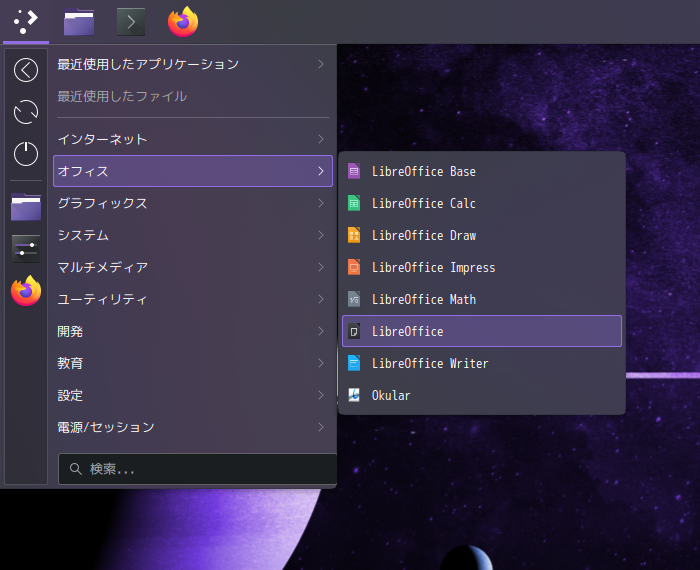Launch LibreOffice Calc
Image resolution: width=700 pixels, height=570 pixels.
pyautogui.click(x=482, y=203)
